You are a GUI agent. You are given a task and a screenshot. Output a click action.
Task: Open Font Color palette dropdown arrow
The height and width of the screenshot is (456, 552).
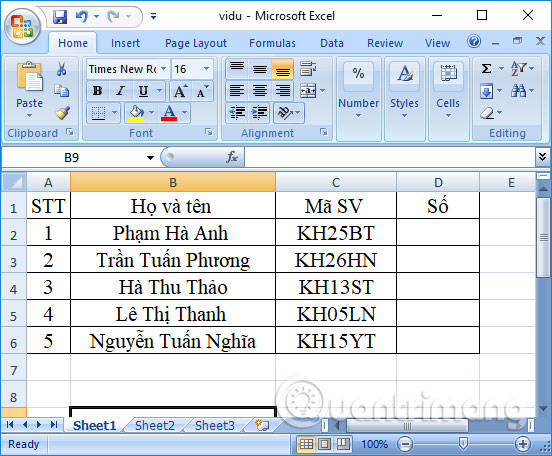pyautogui.click(x=184, y=113)
